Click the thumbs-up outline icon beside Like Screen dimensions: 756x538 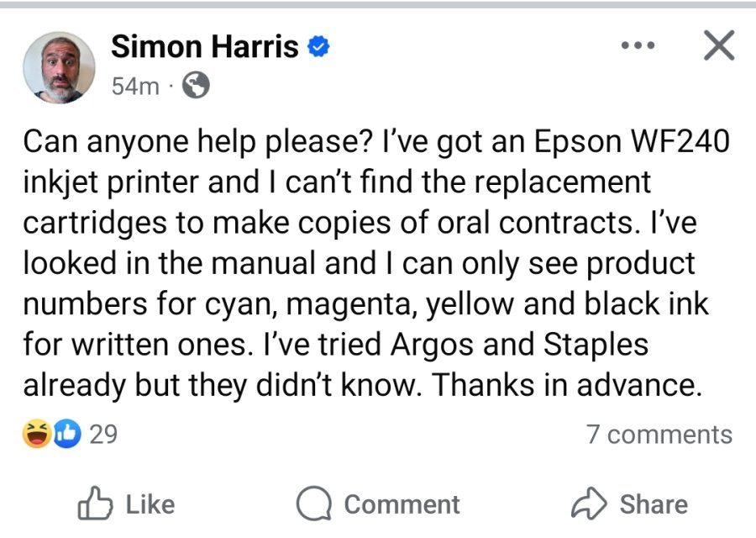coord(95,504)
